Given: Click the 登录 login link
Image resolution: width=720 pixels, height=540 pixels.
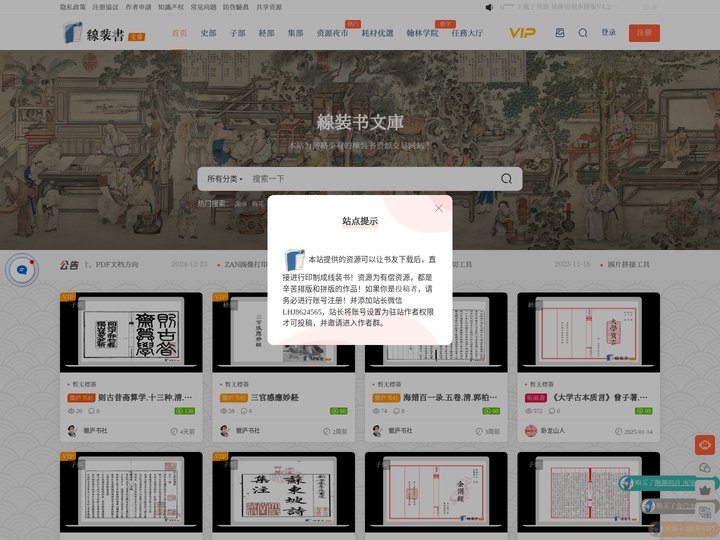Looking at the screenshot, I should coord(608,33).
